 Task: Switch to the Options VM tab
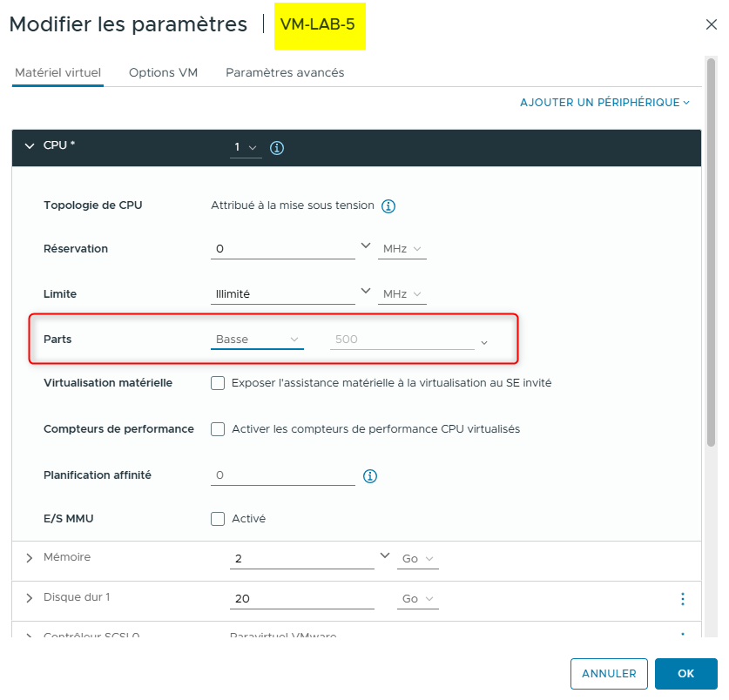point(163,73)
